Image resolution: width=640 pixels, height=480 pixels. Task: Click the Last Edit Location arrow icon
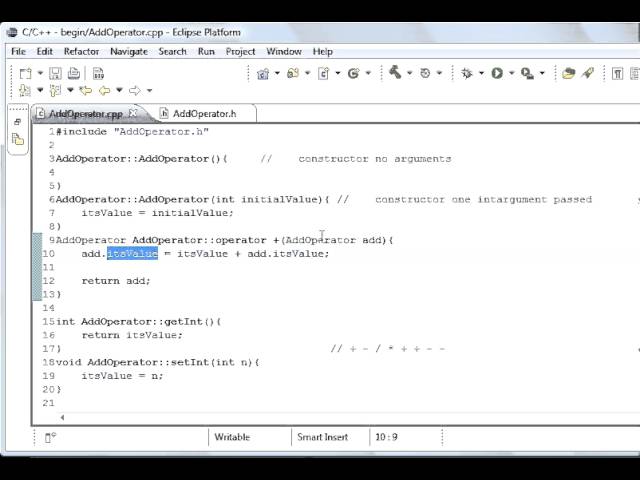point(85,90)
